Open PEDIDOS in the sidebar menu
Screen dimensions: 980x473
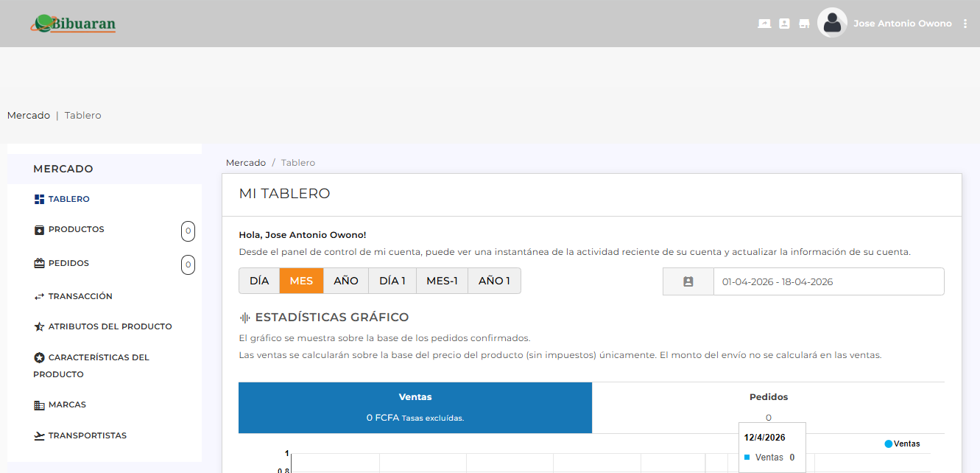(68, 263)
